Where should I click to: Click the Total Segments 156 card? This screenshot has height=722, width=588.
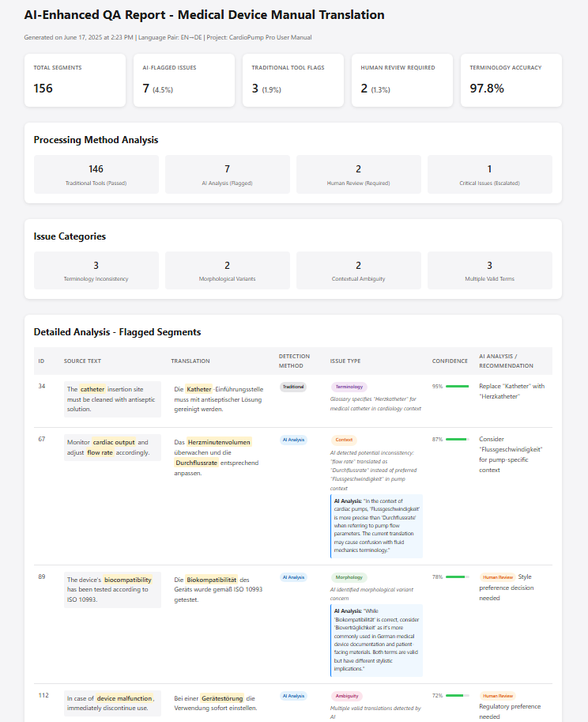(75, 80)
